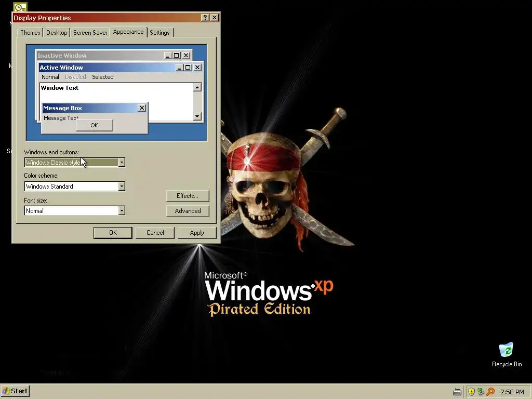Open the yellow Security Center shield tray icon
This screenshot has width=532, height=399.
(x=471, y=392)
